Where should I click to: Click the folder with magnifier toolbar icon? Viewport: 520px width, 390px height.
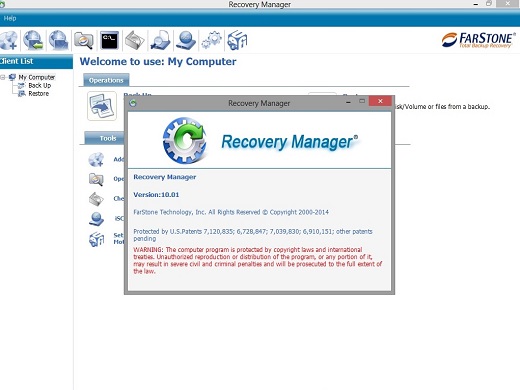(x=84, y=40)
